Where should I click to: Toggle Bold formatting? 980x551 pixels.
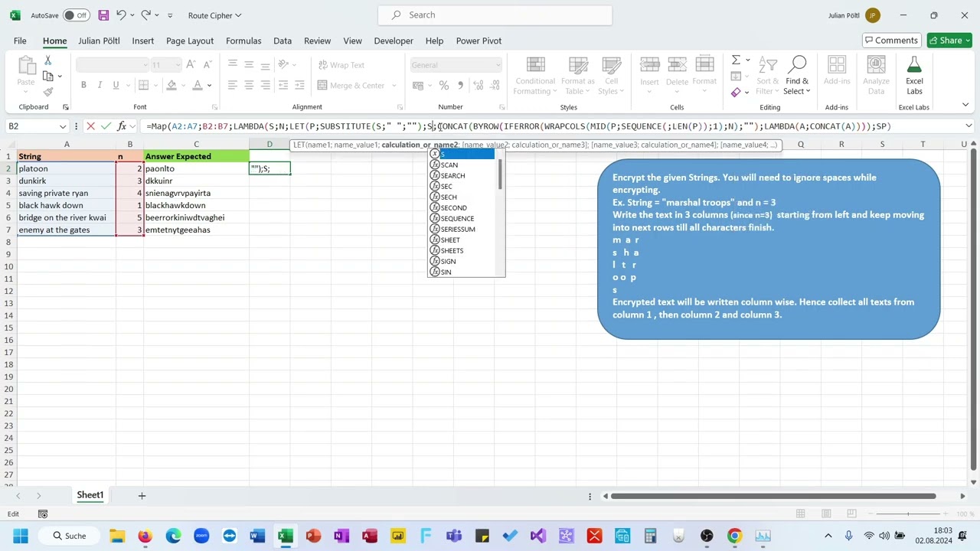(x=83, y=85)
